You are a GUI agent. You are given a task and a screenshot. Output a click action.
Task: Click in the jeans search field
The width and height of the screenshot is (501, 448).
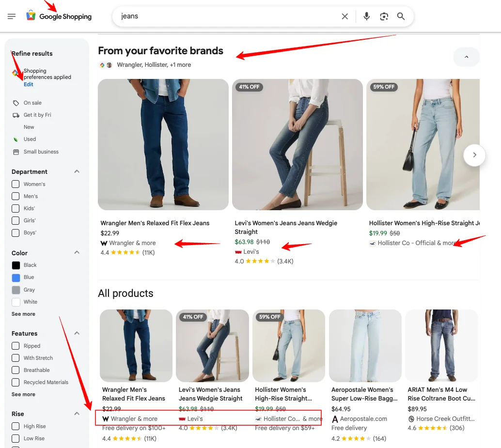click(x=228, y=16)
